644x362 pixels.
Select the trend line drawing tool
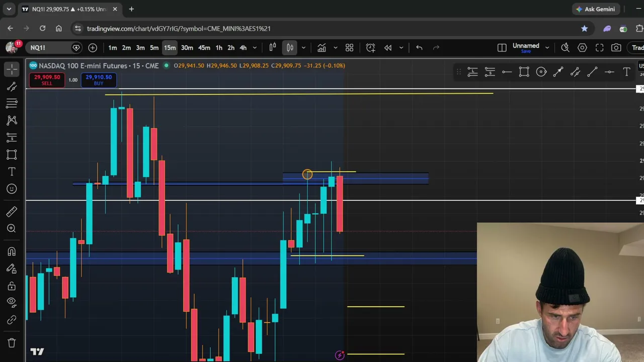12,86
